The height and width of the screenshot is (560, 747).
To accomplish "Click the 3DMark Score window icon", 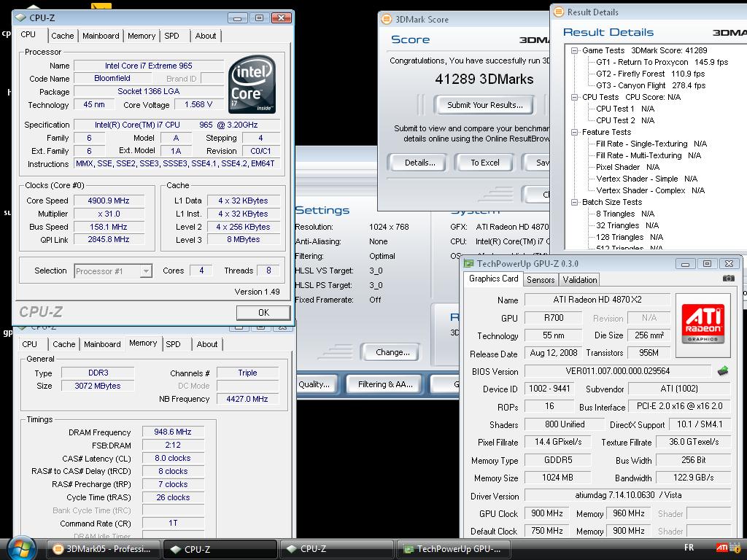I will point(387,20).
